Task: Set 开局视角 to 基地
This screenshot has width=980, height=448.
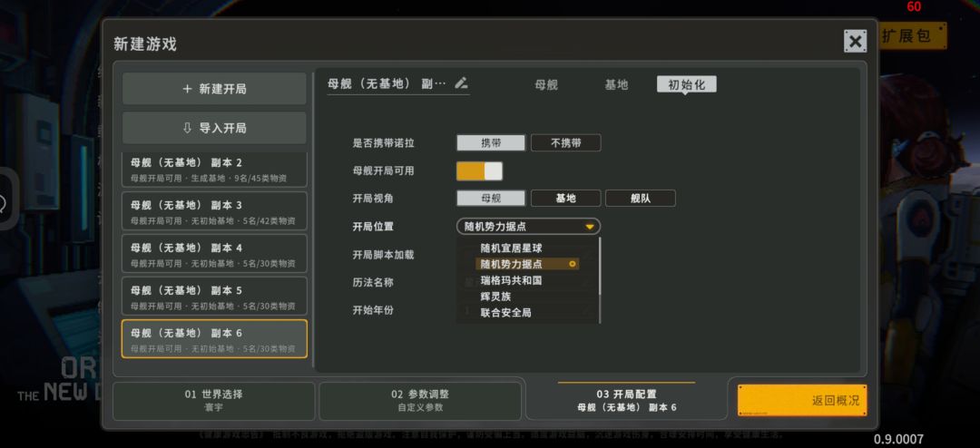Action: pos(565,199)
